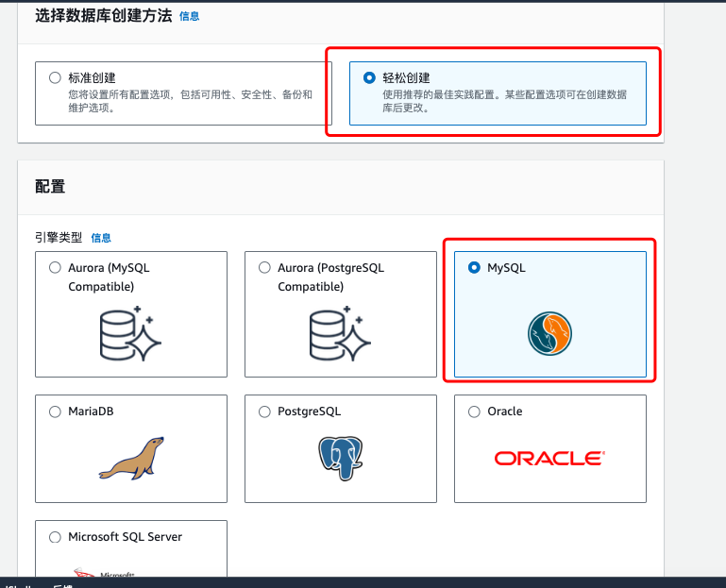Click the 标准创建 description starting 您将设置所有配置选项
Image resolution: width=726 pixels, height=588 pixels.
click(191, 101)
